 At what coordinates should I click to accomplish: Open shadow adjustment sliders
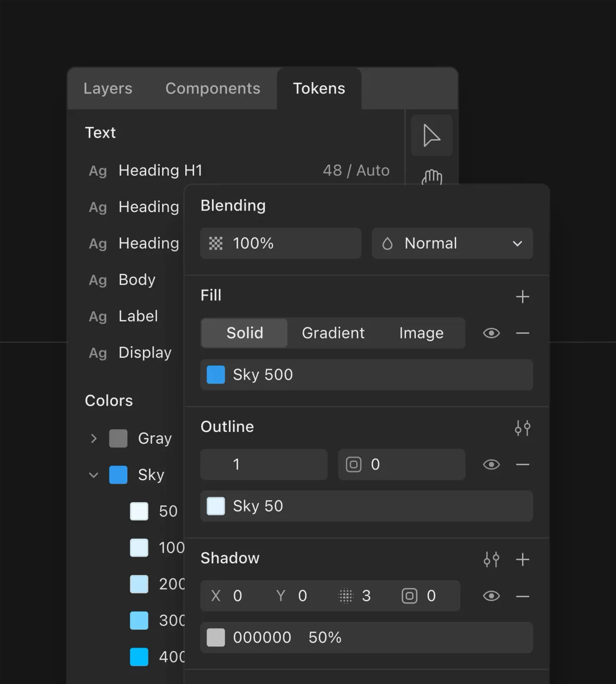491,560
